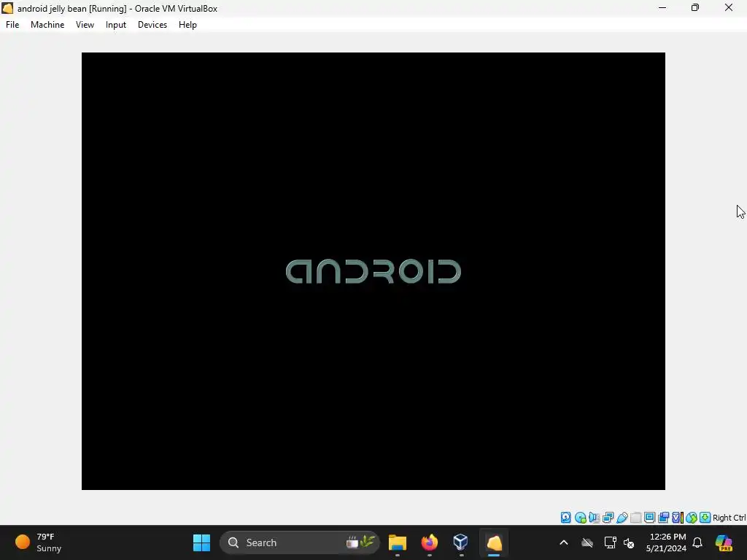Click the keyboard capture green arrow icon

coord(705,518)
